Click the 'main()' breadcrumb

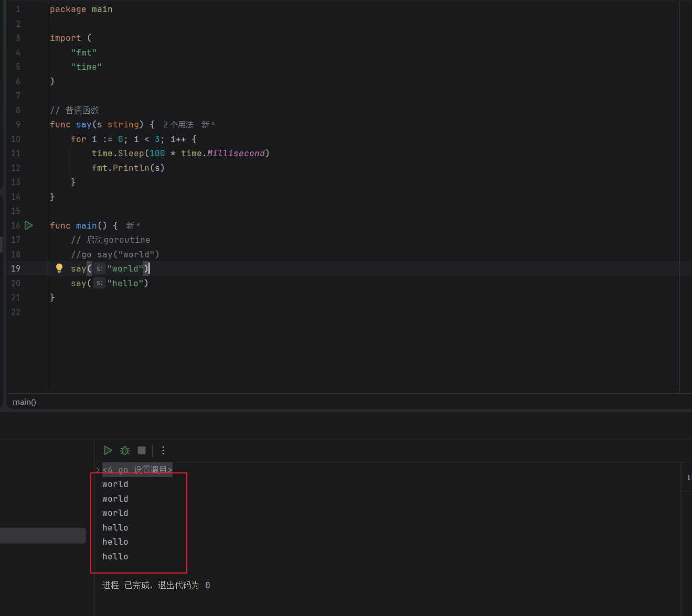pyautogui.click(x=25, y=402)
